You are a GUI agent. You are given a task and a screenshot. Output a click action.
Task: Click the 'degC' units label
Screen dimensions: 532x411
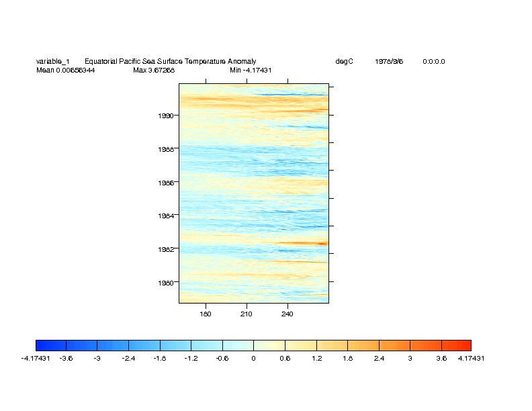point(344,62)
